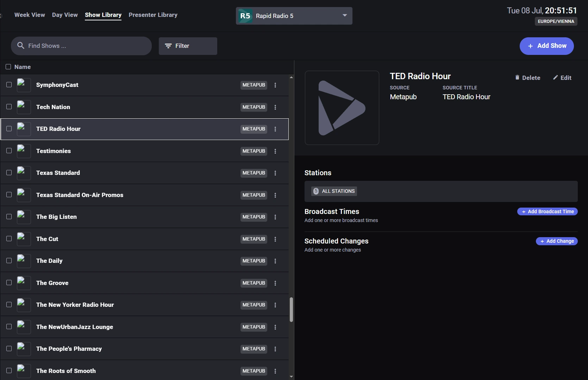Click the R5 station logo
The image size is (588, 380).
point(245,16)
